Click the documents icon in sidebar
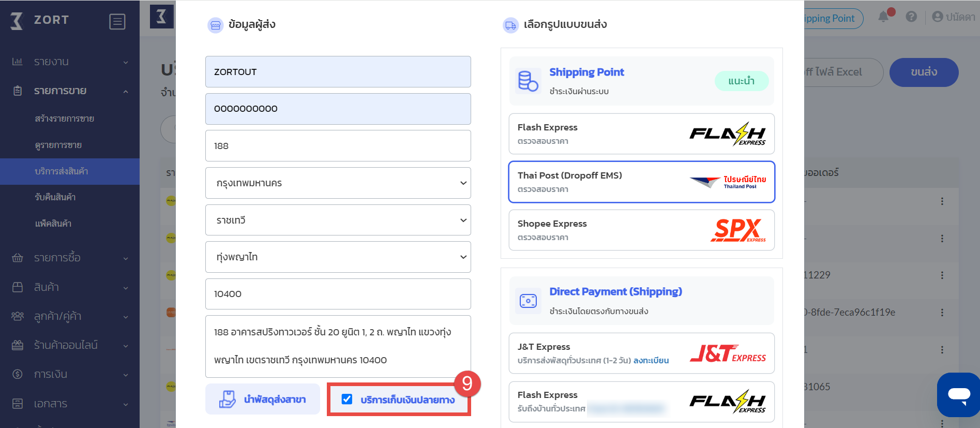The width and height of the screenshot is (980, 428). pyautogui.click(x=17, y=403)
